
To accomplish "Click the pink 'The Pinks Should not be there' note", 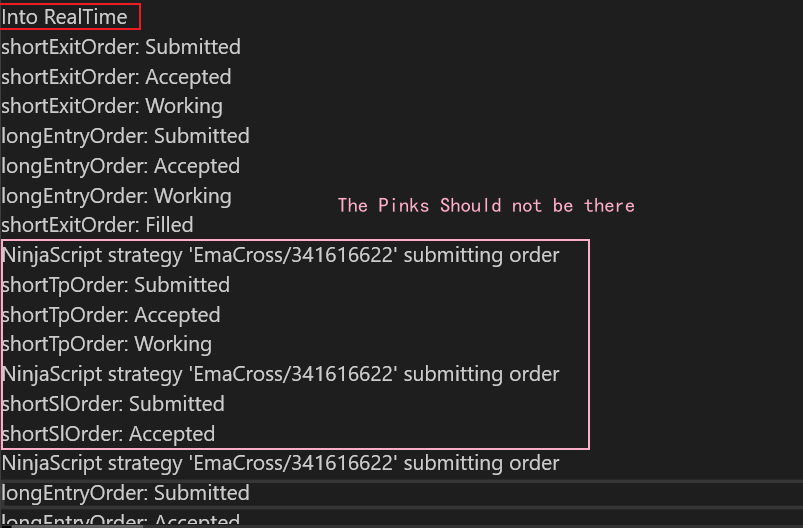I will click(486, 206).
